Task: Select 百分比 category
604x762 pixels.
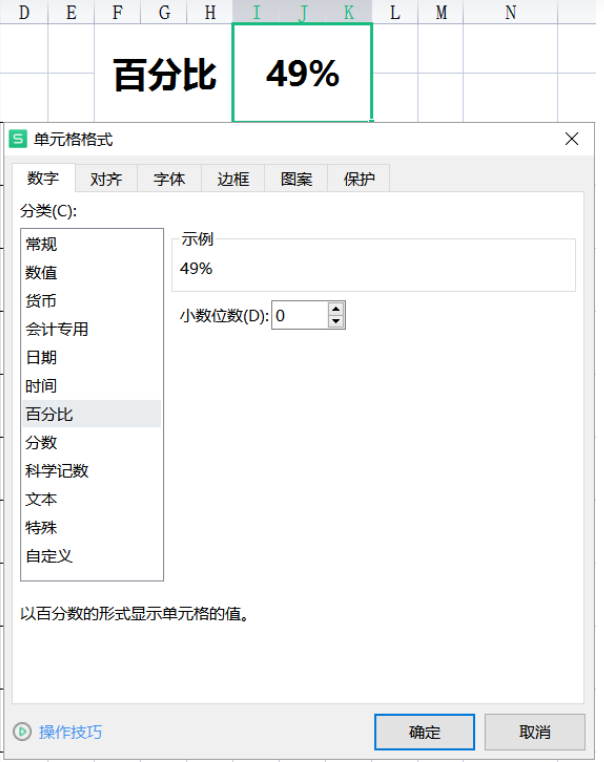Action: tap(91, 414)
